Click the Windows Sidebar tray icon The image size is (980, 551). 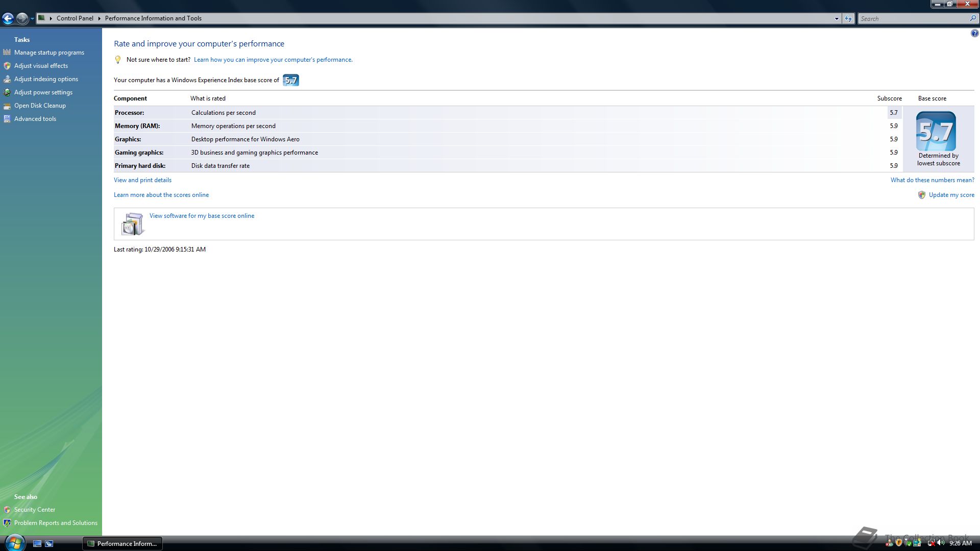point(917,543)
